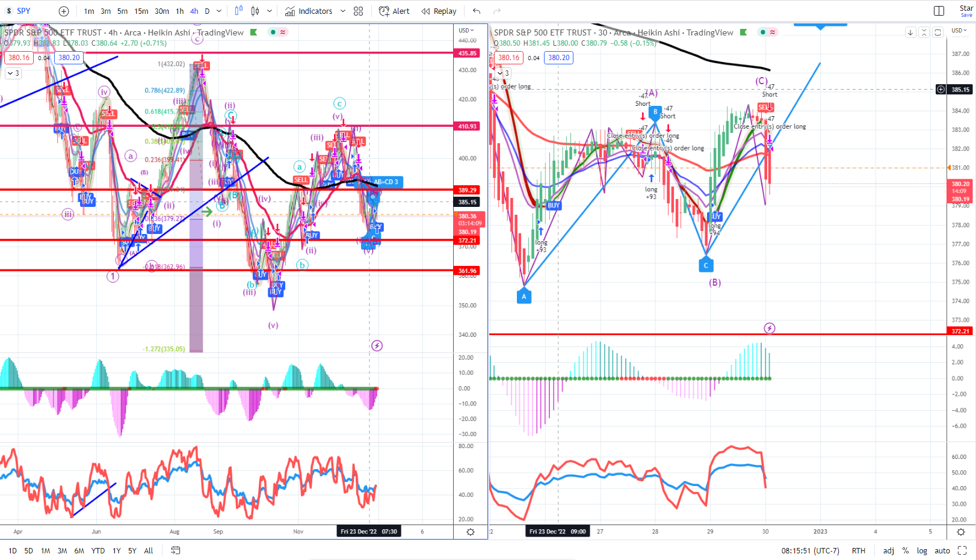The image size is (976, 560).
Task: Click crosshair plus icon beside 385.15
Action: coord(940,90)
